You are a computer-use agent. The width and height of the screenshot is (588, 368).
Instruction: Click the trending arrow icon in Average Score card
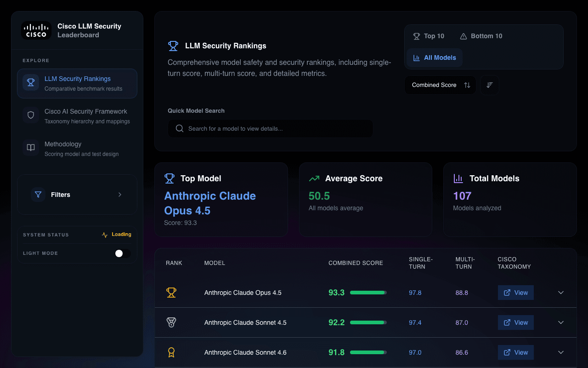coord(314,178)
